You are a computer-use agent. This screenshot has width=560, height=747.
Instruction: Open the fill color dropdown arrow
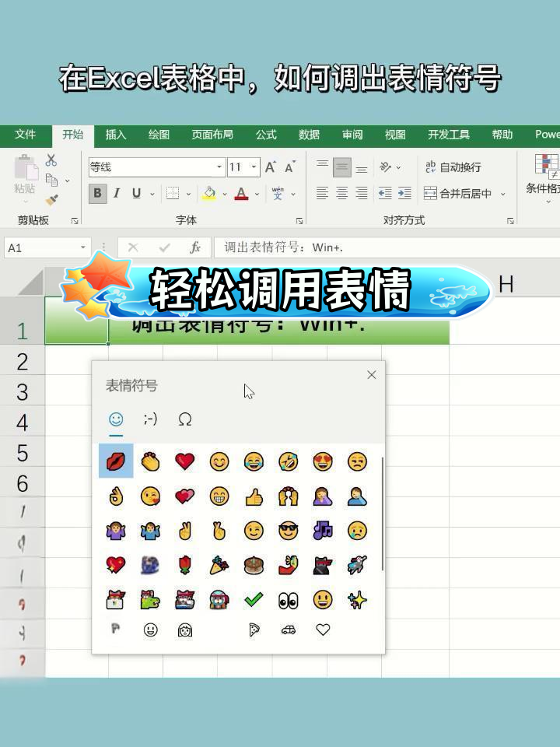pyautogui.click(x=225, y=194)
